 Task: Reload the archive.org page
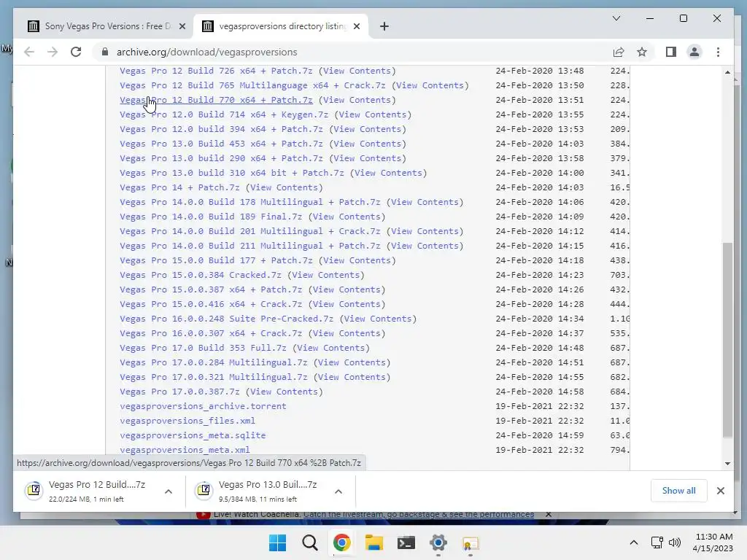coord(76,52)
